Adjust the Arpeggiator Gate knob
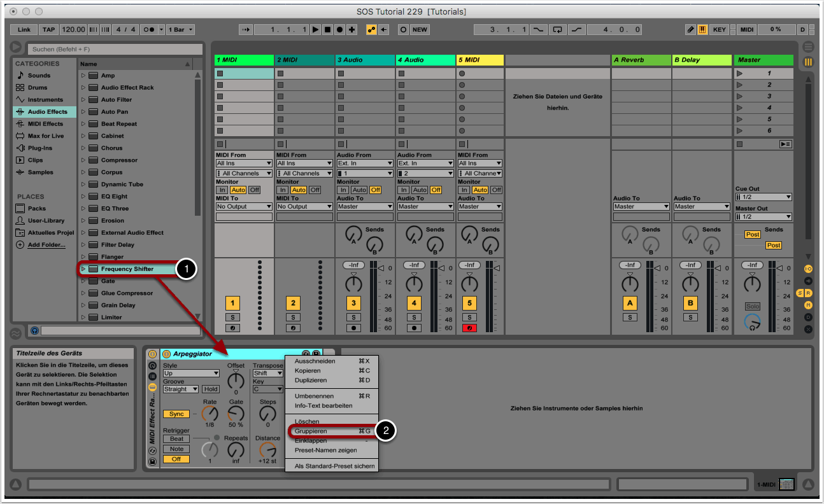Image resolution: width=824 pixels, height=504 pixels. click(236, 414)
